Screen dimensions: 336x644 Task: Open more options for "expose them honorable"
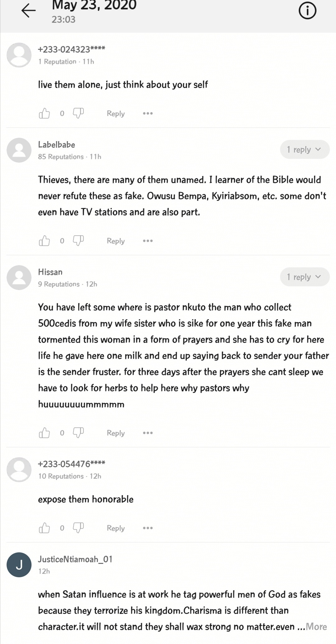click(148, 528)
